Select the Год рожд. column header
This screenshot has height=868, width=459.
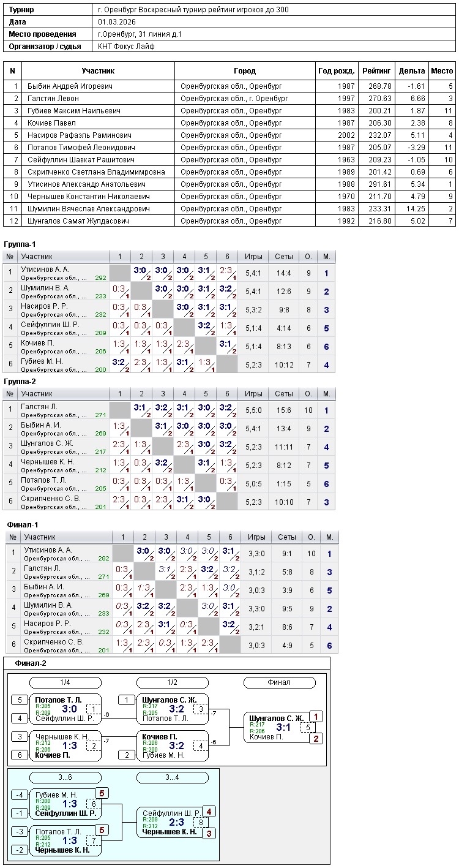pyautogui.click(x=336, y=71)
